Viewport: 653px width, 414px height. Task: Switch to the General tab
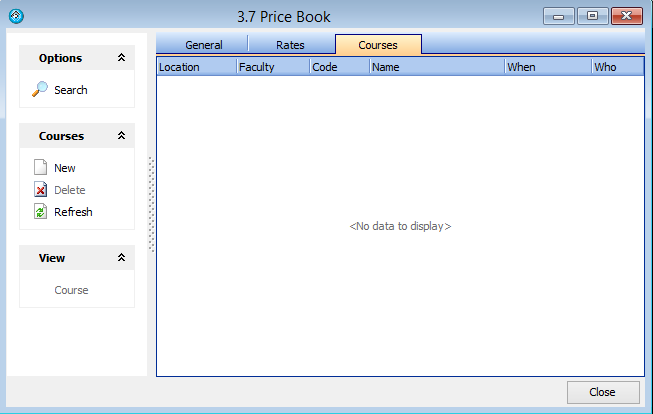click(203, 45)
